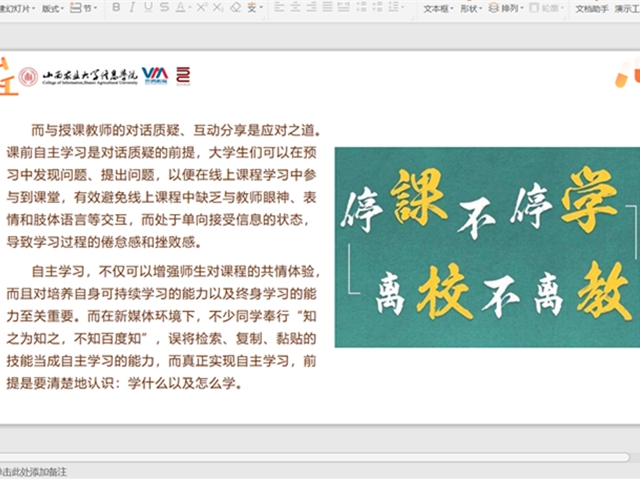The height and width of the screenshot is (479, 640).
Task: Clear formatting with eraser icon
Action: coord(236,7)
